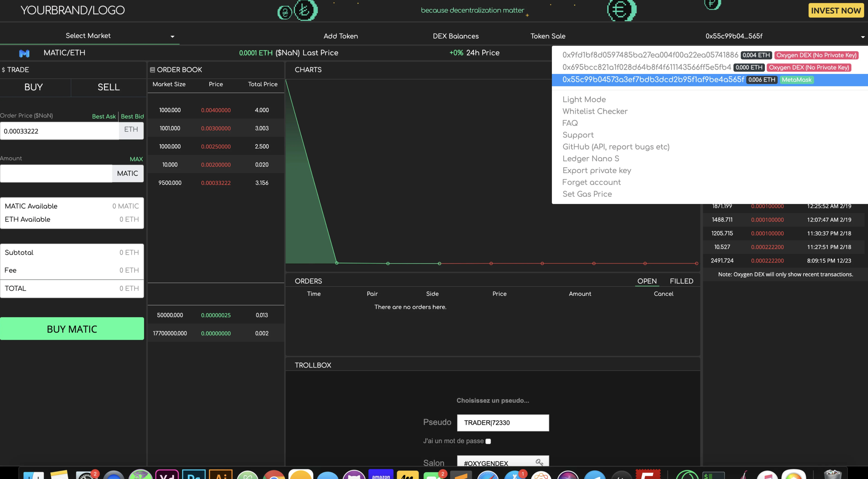The height and width of the screenshot is (479, 868).
Task: Switch the orders view to FILLED
Action: 681,281
